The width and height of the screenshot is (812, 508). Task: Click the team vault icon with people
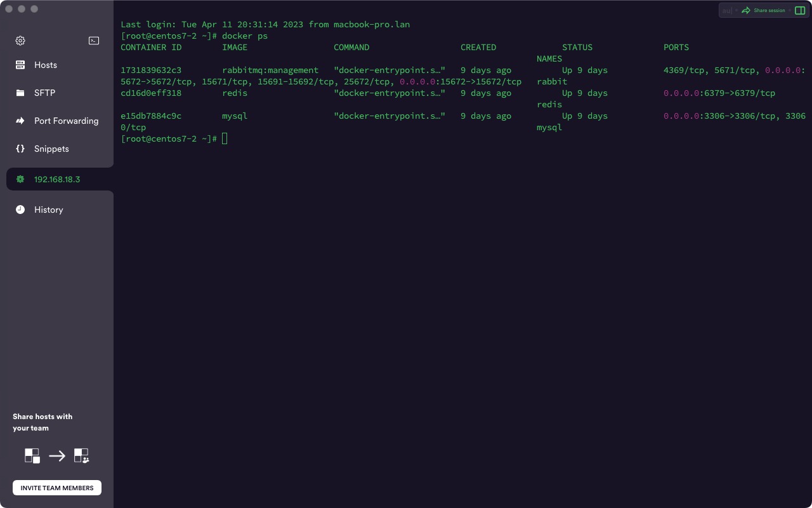pos(81,455)
